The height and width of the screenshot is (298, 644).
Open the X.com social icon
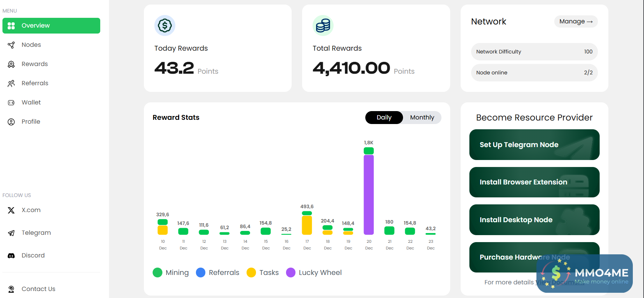point(11,210)
